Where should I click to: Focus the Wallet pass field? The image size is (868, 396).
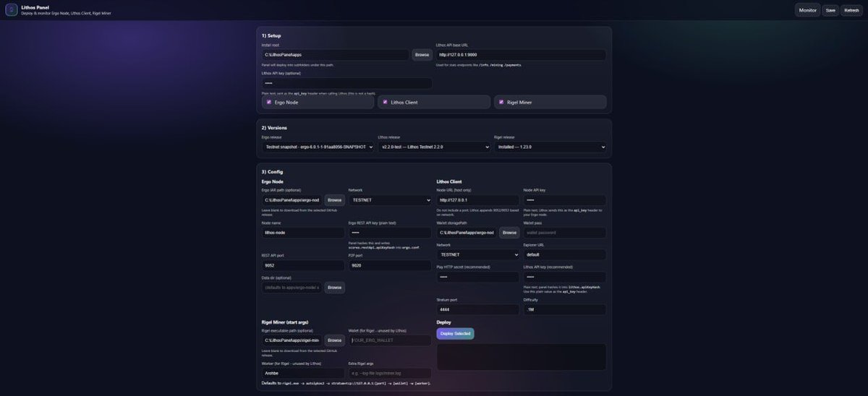point(565,233)
